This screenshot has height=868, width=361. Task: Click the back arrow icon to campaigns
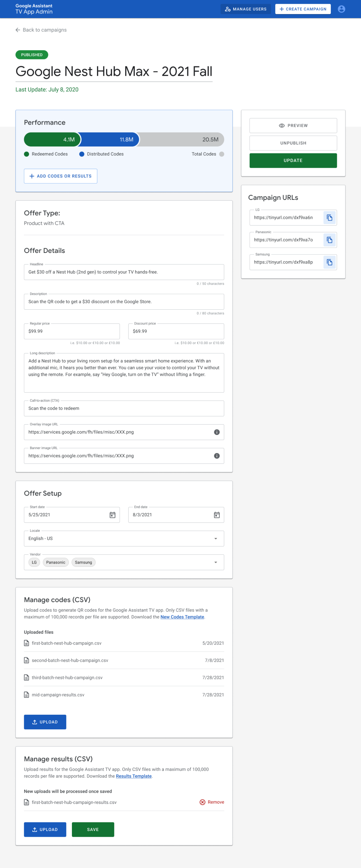pyautogui.click(x=18, y=30)
